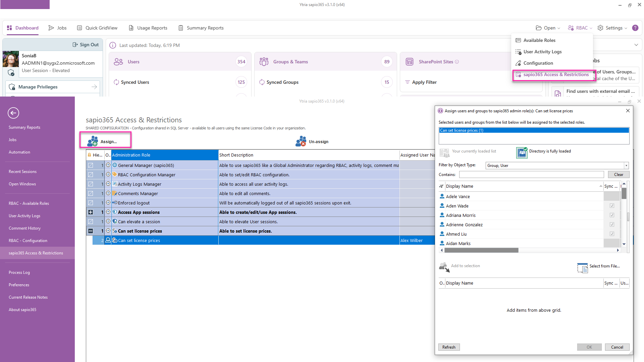Screen dimensions: 644x362
Task: Click the Apply Filter lines icon
Action: tap(408, 82)
